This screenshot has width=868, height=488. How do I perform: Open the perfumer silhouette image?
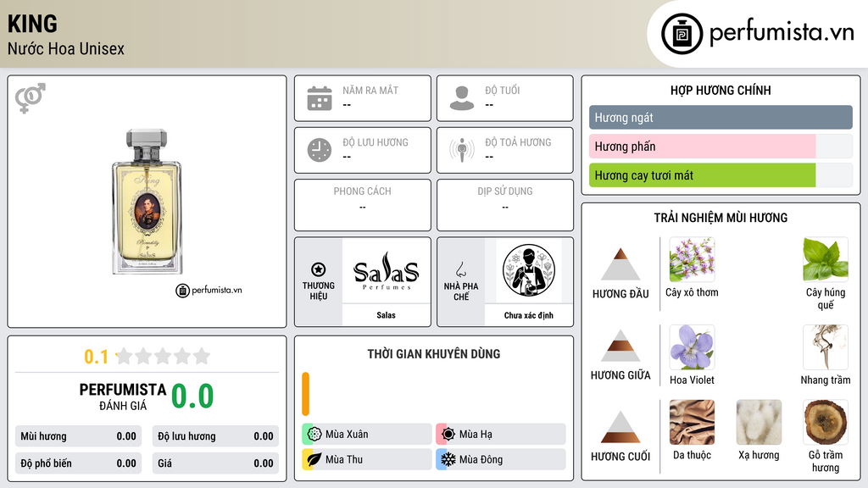tap(529, 270)
